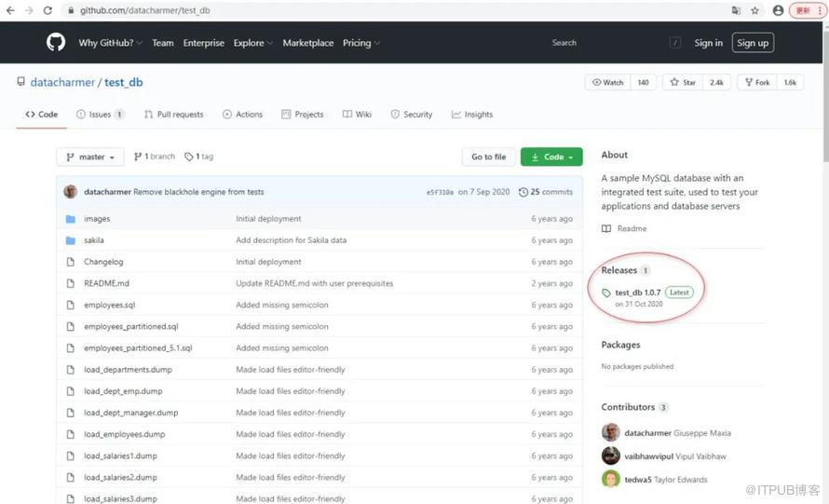This screenshot has width=829, height=504.
Task: Click datacharmer avatar in commit header
Action: point(70,192)
